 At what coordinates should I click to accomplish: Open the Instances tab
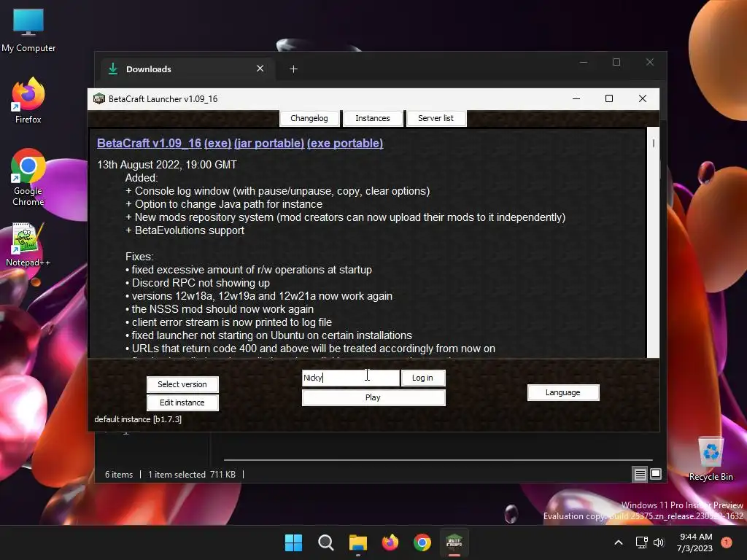[373, 118]
